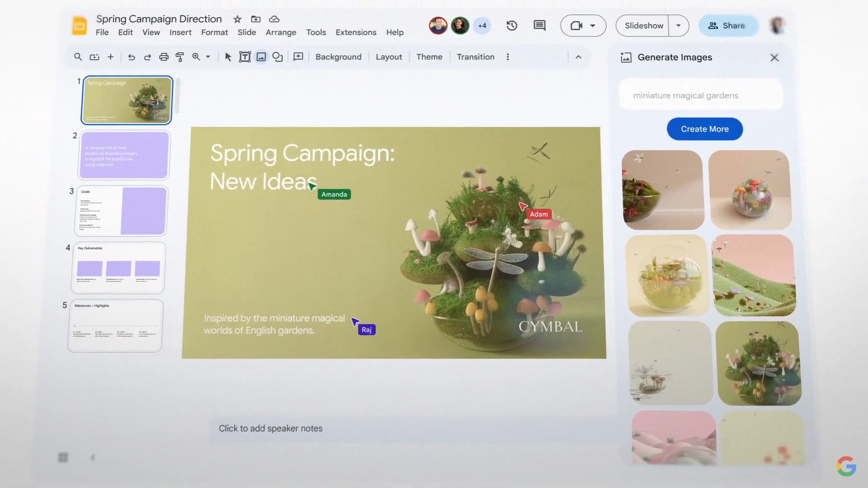Start the Slideshow
This screenshot has width=868, height=488.
coord(644,26)
